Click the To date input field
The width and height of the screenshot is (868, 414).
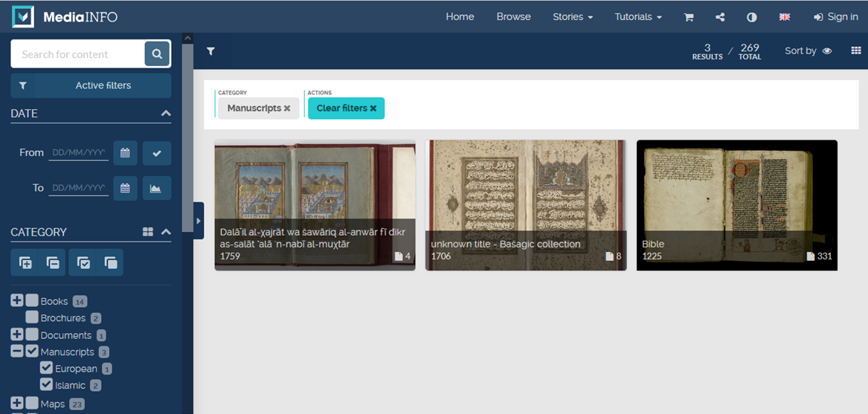point(78,188)
